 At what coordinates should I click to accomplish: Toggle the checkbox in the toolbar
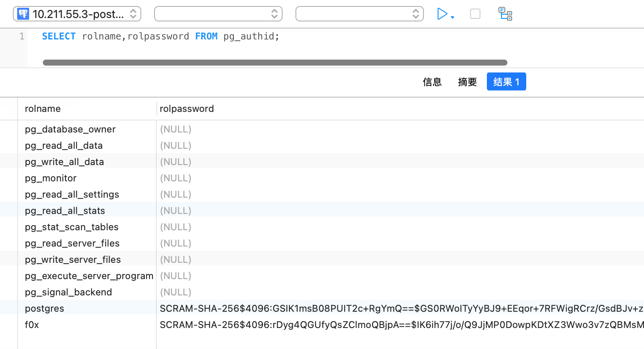pos(475,13)
